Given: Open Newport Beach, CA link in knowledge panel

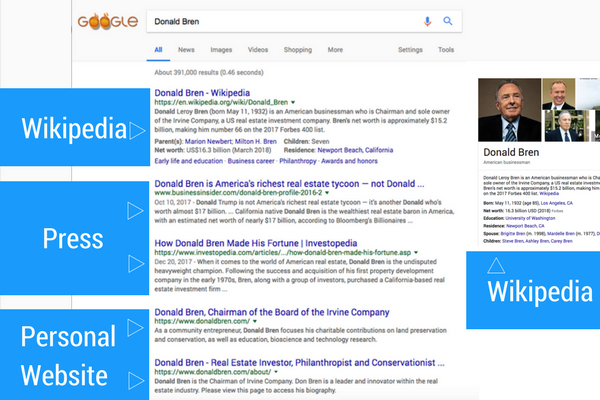Looking at the screenshot, I should point(525,226).
